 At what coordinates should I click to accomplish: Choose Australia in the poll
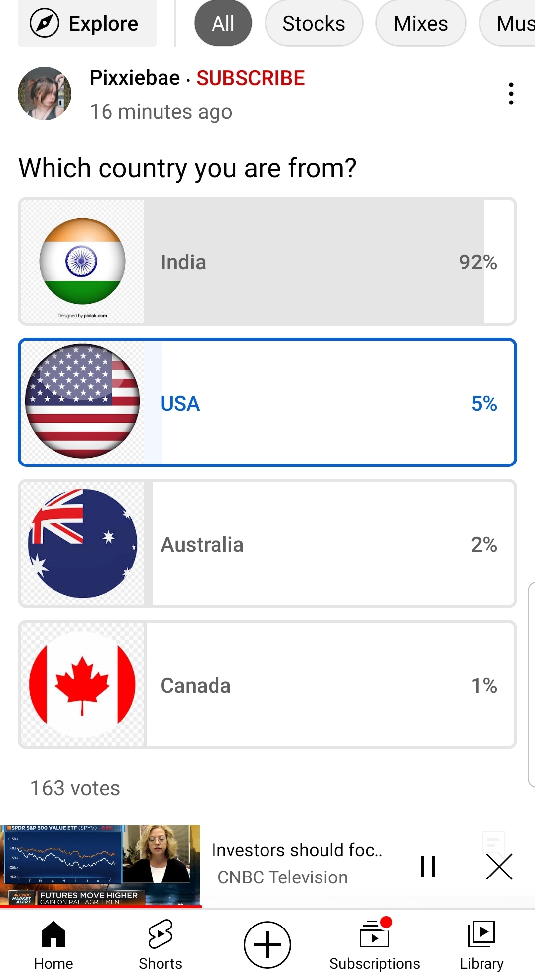[x=267, y=544]
